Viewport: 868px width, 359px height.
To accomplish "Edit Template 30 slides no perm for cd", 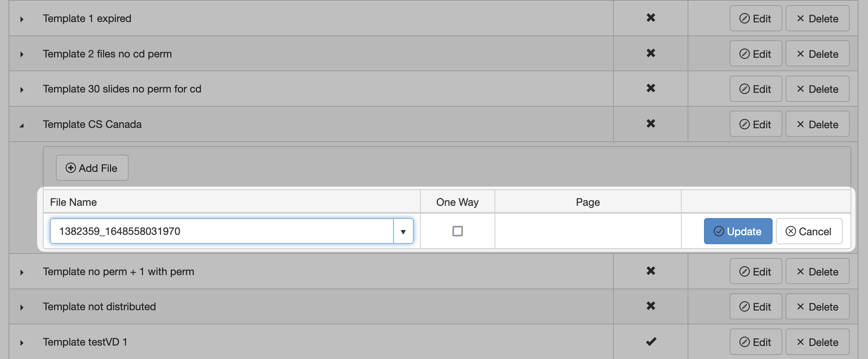I will (x=755, y=89).
